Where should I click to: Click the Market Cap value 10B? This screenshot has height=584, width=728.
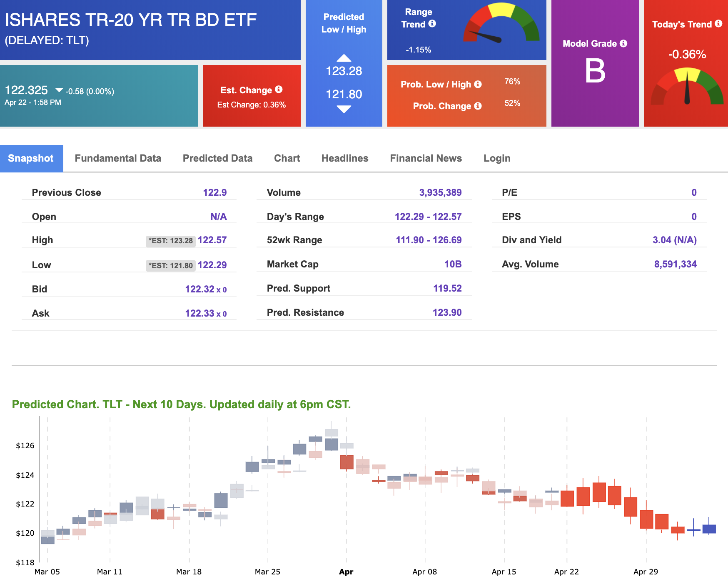point(453,264)
